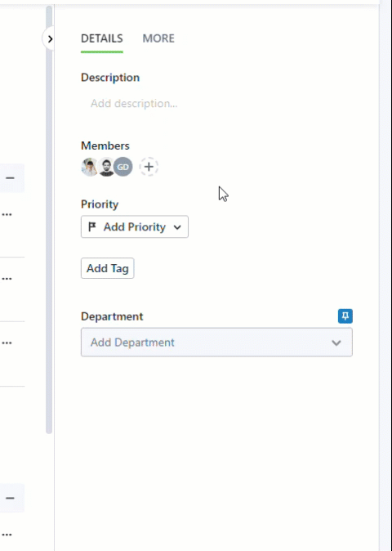This screenshot has width=392, height=551.
Task: Click the vertical scrollbar of the list
Action: tap(49, 220)
